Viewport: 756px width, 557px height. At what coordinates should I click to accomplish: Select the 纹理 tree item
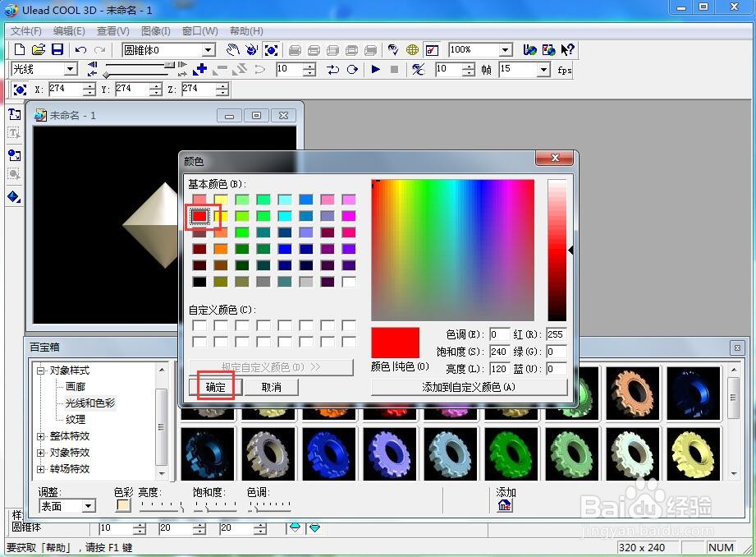click(x=76, y=420)
